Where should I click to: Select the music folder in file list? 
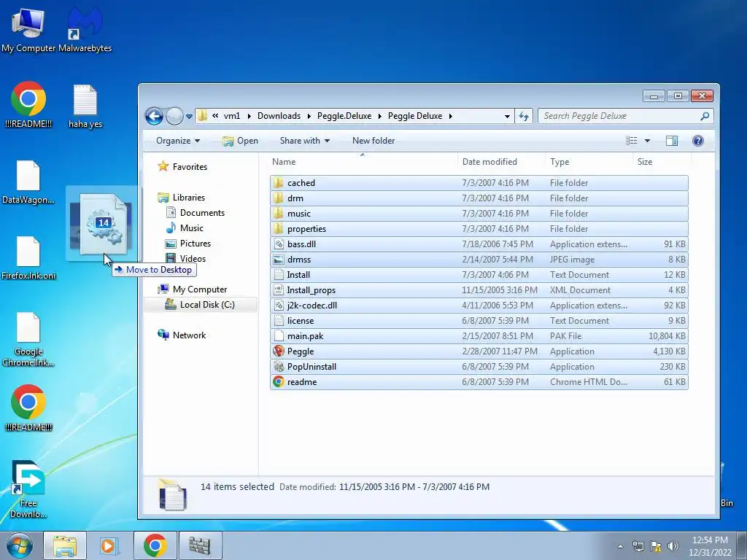(x=479, y=214)
